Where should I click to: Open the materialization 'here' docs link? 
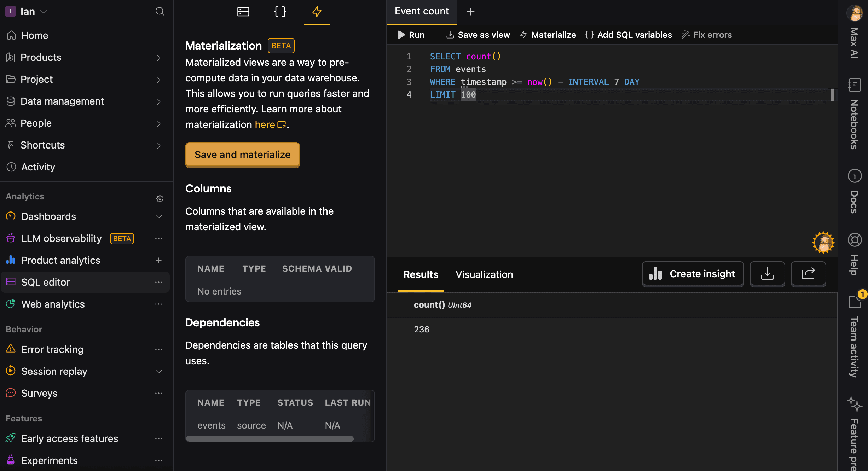(x=270, y=124)
